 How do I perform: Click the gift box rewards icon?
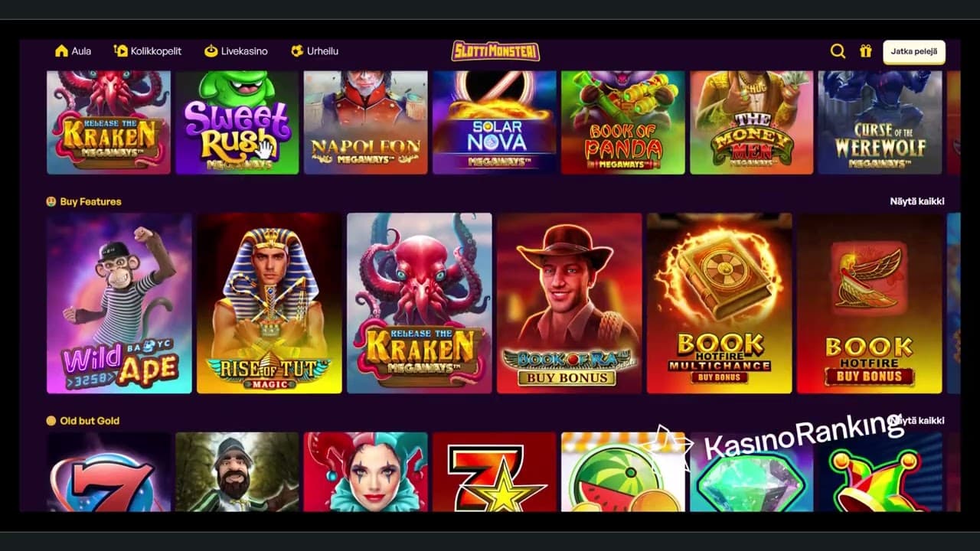pyautogui.click(x=865, y=51)
